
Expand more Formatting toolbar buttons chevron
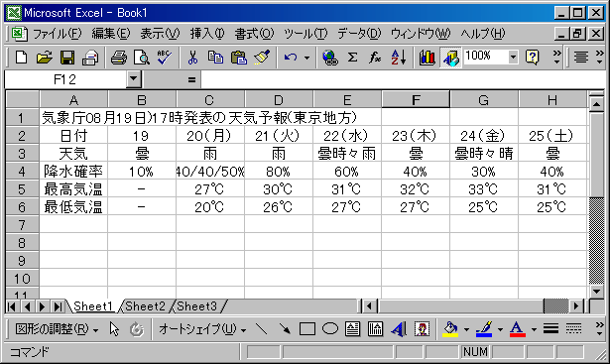(599, 58)
